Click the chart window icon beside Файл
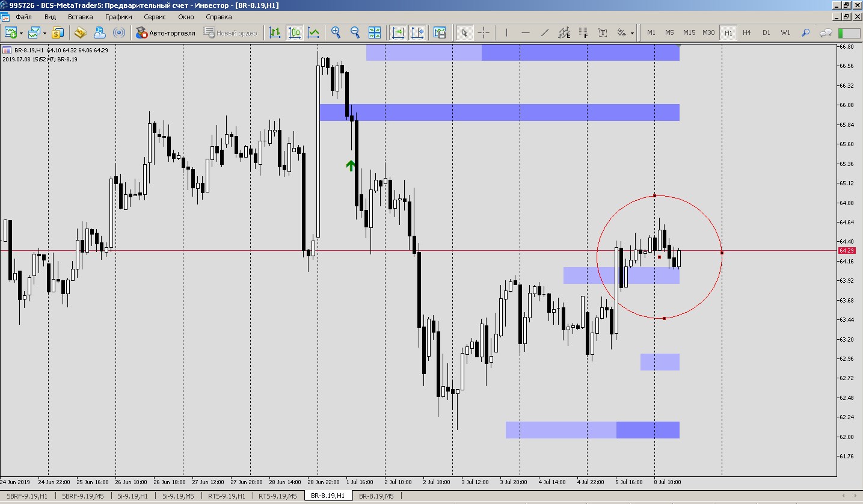The width and height of the screenshot is (863, 504). [5, 17]
